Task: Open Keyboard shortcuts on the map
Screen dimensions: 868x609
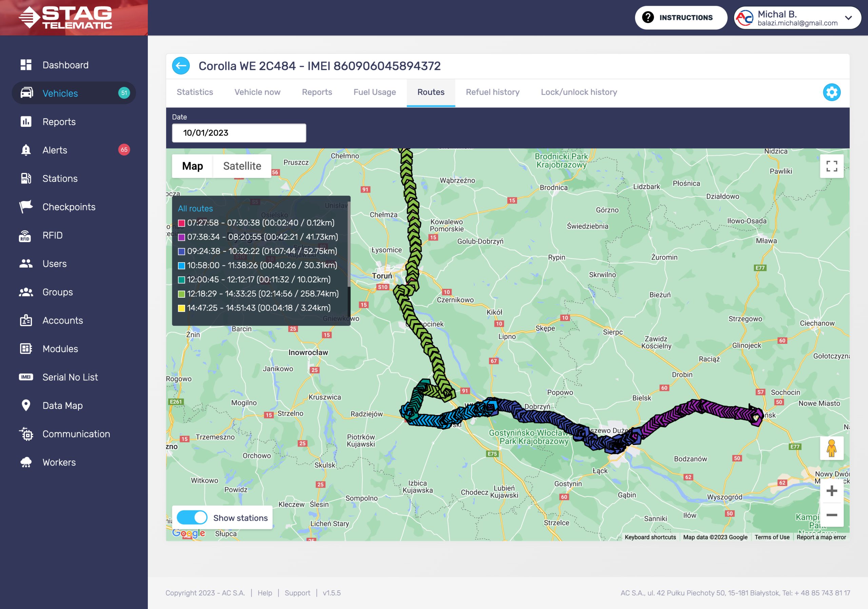Action: (x=650, y=537)
